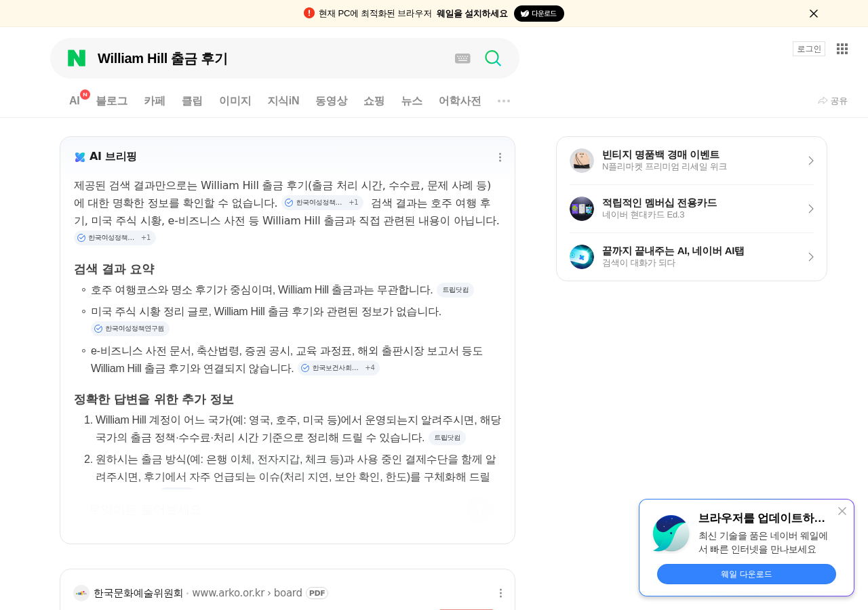
Task: Switch to the 지식iN tab
Action: click(283, 101)
